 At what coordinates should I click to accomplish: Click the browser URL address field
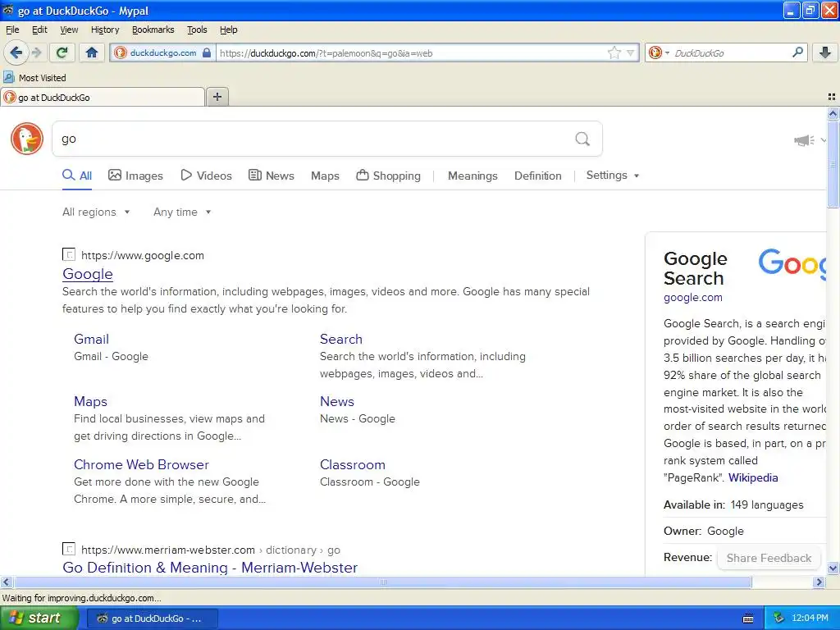pyautogui.click(x=412, y=53)
